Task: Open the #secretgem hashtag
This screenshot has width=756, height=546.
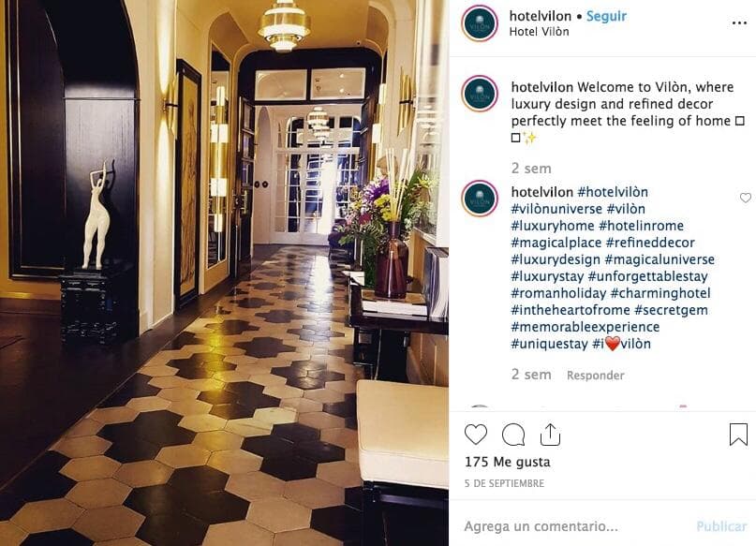Action: coord(671,310)
